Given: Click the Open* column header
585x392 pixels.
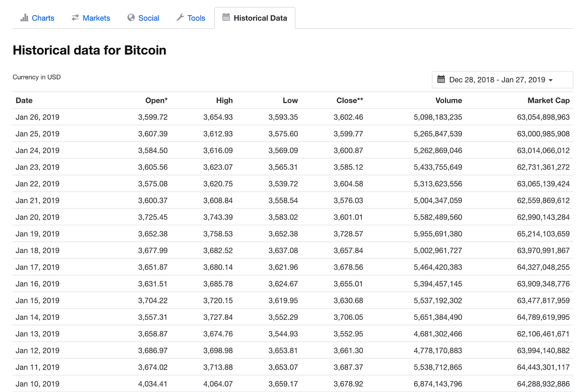Looking at the screenshot, I should point(156,100).
